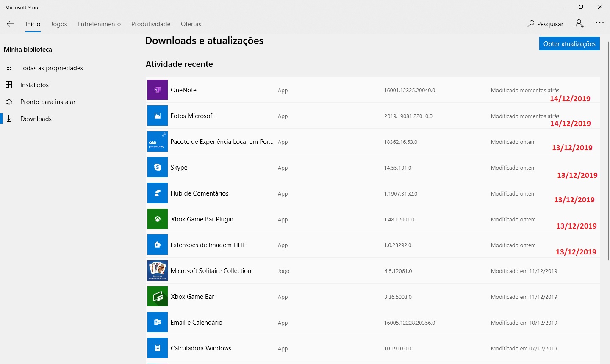Click the Jogo type label for Solitaire
Image resolution: width=610 pixels, height=364 pixels.
click(x=283, y=271)
